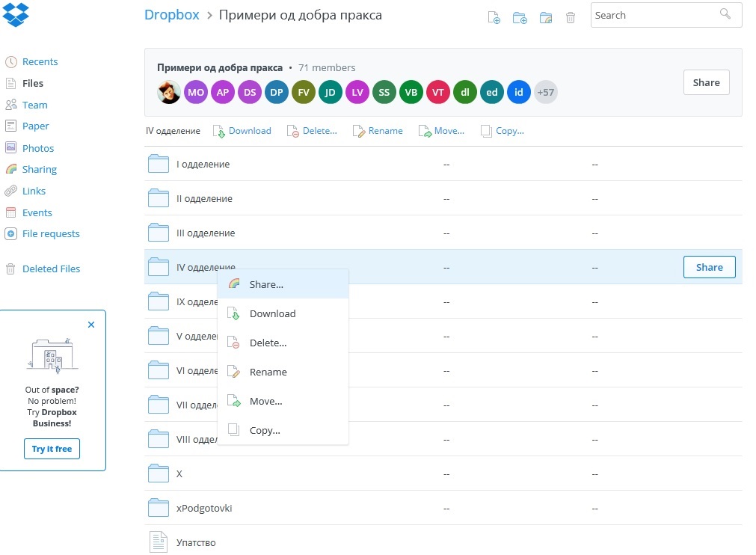Viewport: 756px width, 555px height.
Task: Open the xPodgotovki folder
Action: [x=204, y=508]
